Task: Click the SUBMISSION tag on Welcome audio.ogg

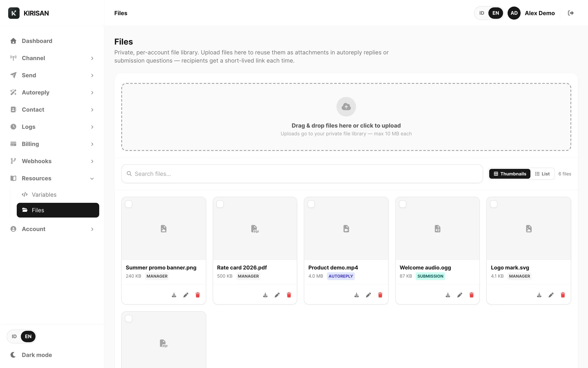Action: pos(430,276)
